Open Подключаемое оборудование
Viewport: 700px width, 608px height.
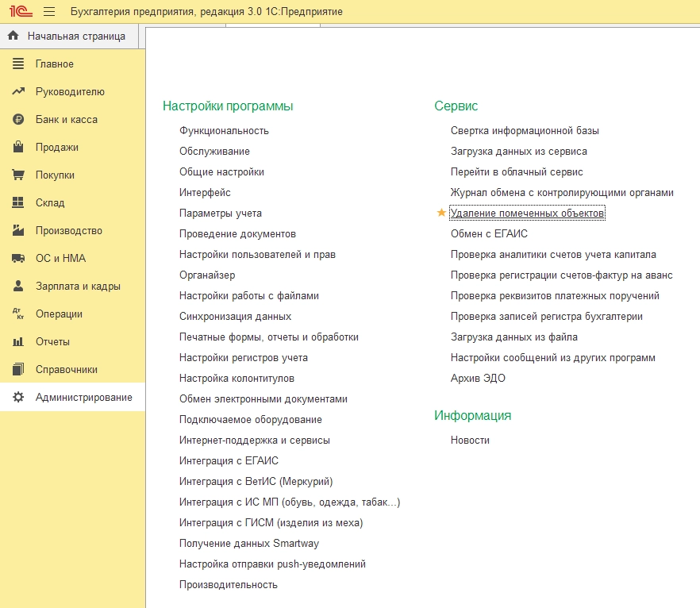251,419
